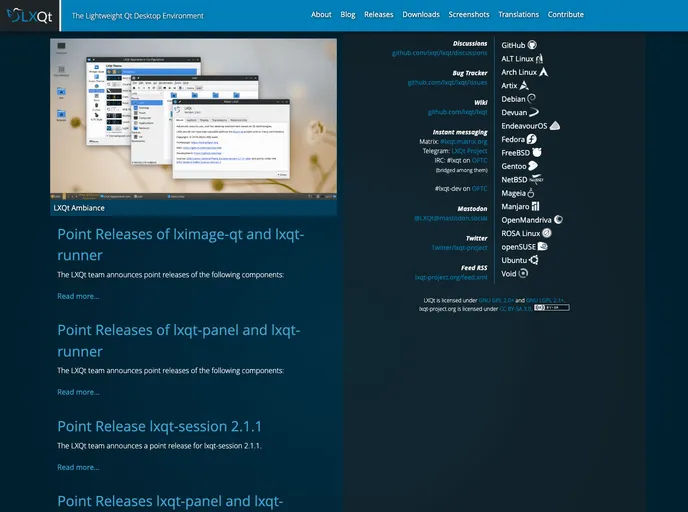Click Read more under the first lxqt-panel and lxqt-runner post

(78, 392)
